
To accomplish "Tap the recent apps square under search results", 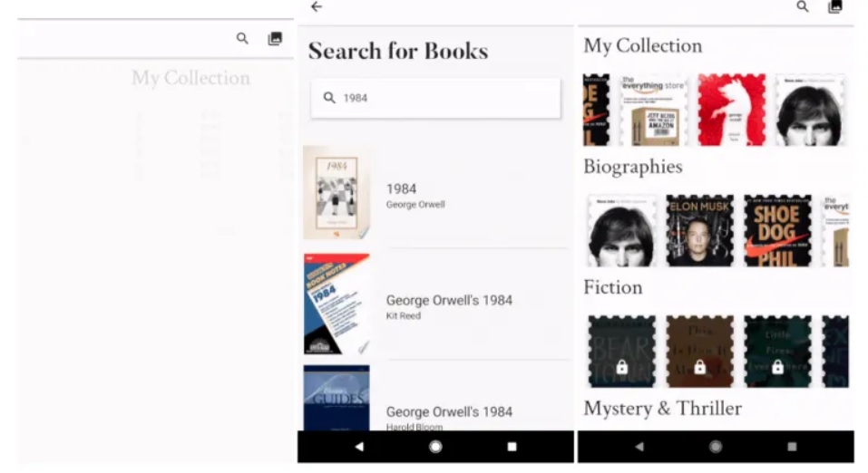I will coord(512,447).
